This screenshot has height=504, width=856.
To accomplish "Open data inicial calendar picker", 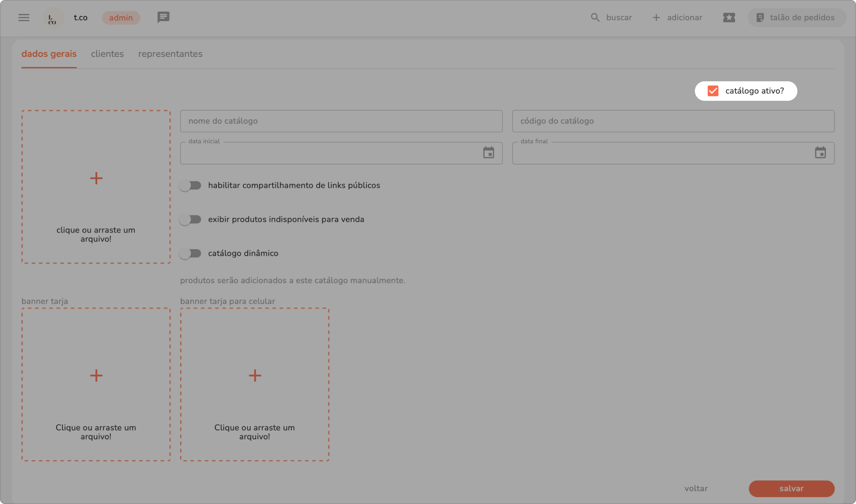I will pyautogui.click(x=488, y=153).
